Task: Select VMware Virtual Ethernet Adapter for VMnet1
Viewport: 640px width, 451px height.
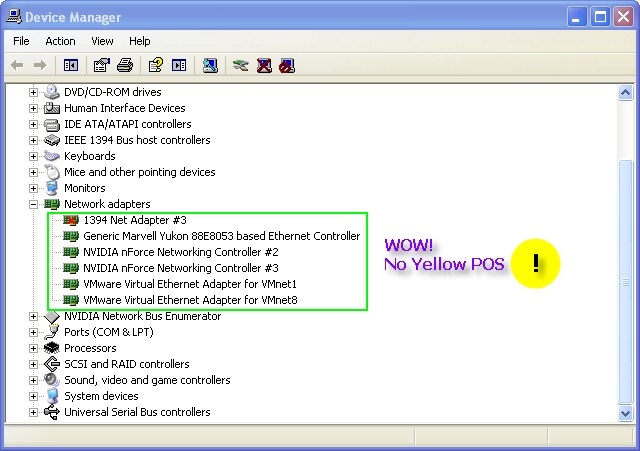Action: 190,284
